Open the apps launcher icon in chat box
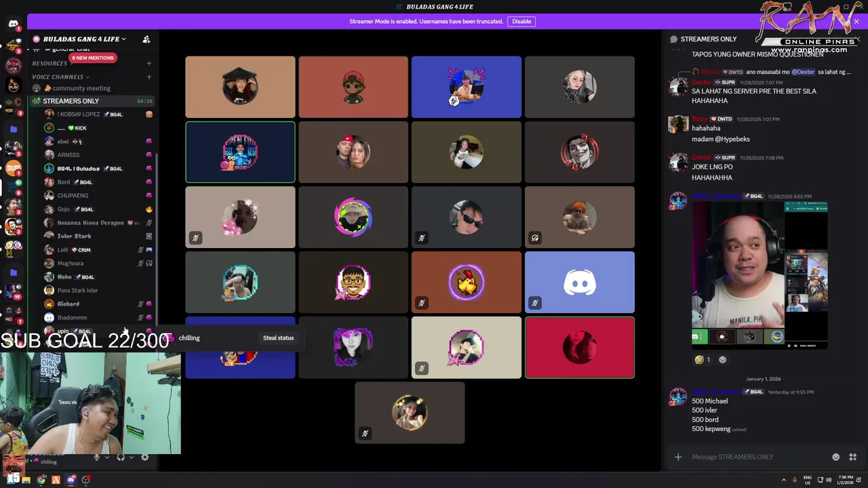Viewport: 868px width, 488px height. tap(852, 457)
